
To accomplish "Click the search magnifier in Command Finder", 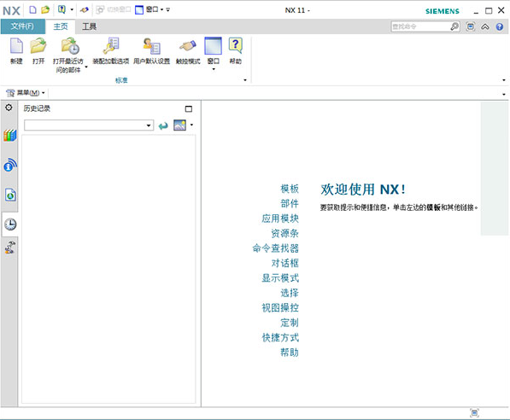I will pyautogui.click(x=454, y=26).
